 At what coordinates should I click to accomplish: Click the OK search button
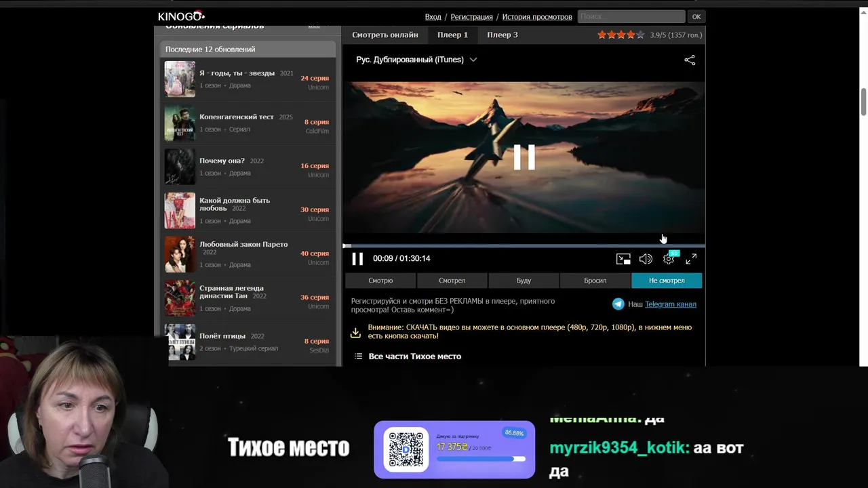coord(696,16)
